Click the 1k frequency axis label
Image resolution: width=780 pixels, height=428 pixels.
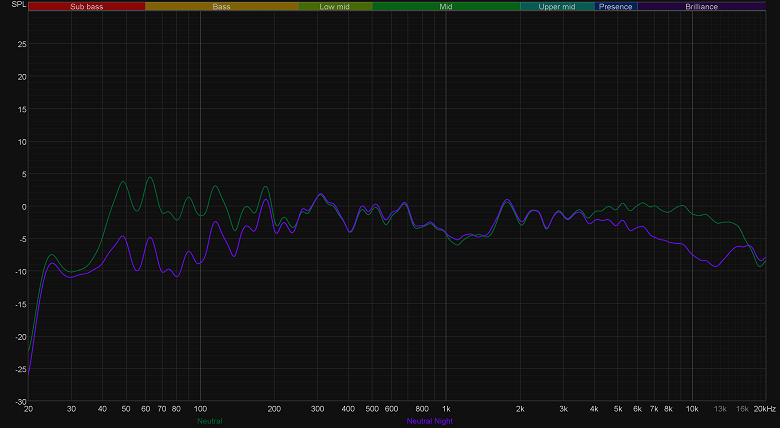[x=446, y=409]
